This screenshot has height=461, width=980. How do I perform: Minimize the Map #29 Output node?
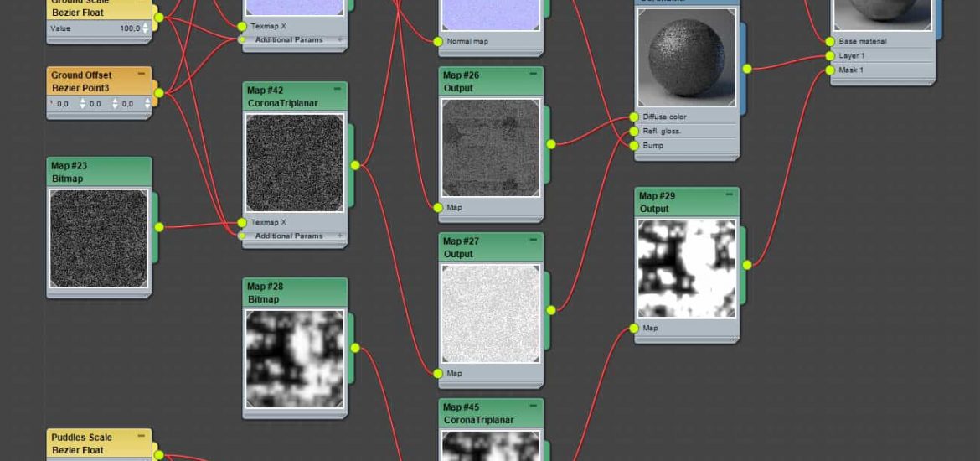pos(730,194)
